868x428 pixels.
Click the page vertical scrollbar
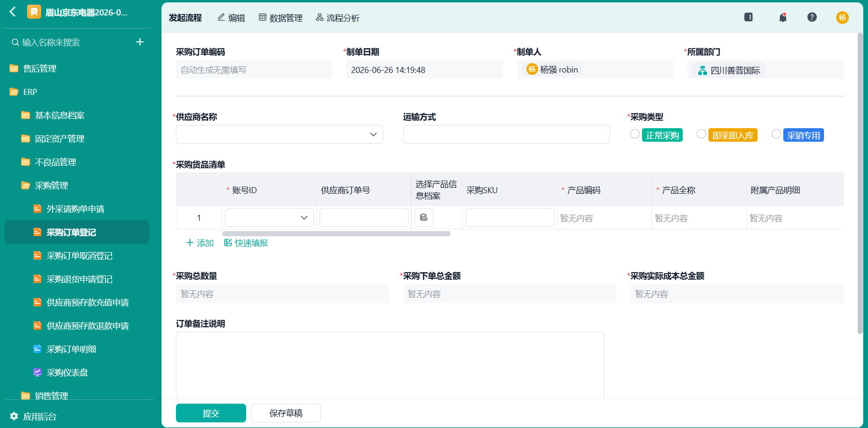(x=860, y=183)
